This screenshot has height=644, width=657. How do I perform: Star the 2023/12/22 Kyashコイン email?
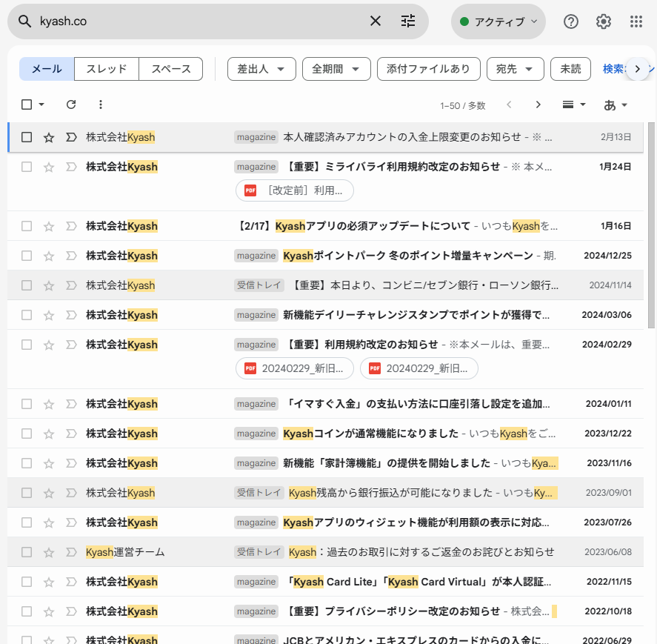point(49,434)
